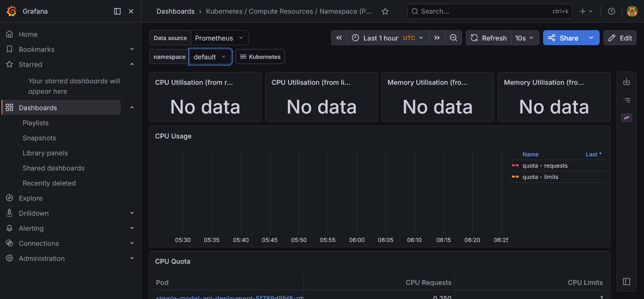The image size is (644, 299).
Task: Expand the Connections section chevron
Action: pyautogui.click(x=132, y=243)
